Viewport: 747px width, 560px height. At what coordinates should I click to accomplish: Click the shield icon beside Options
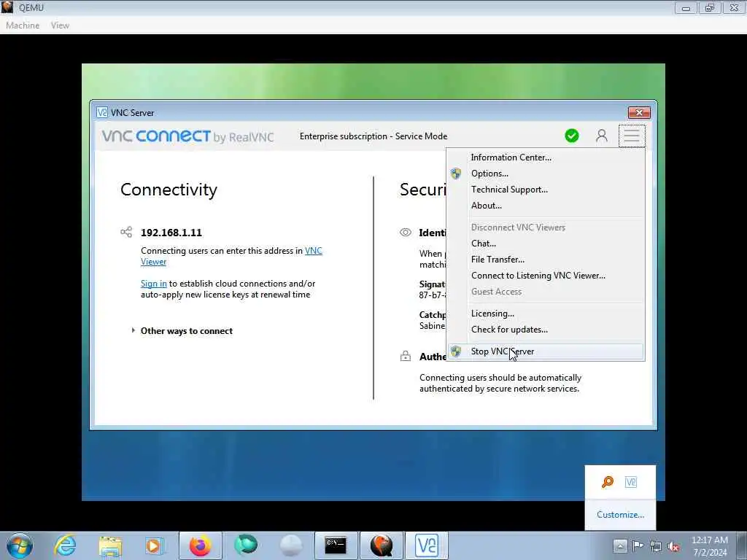pyautogui.click(x=456, y=174)
